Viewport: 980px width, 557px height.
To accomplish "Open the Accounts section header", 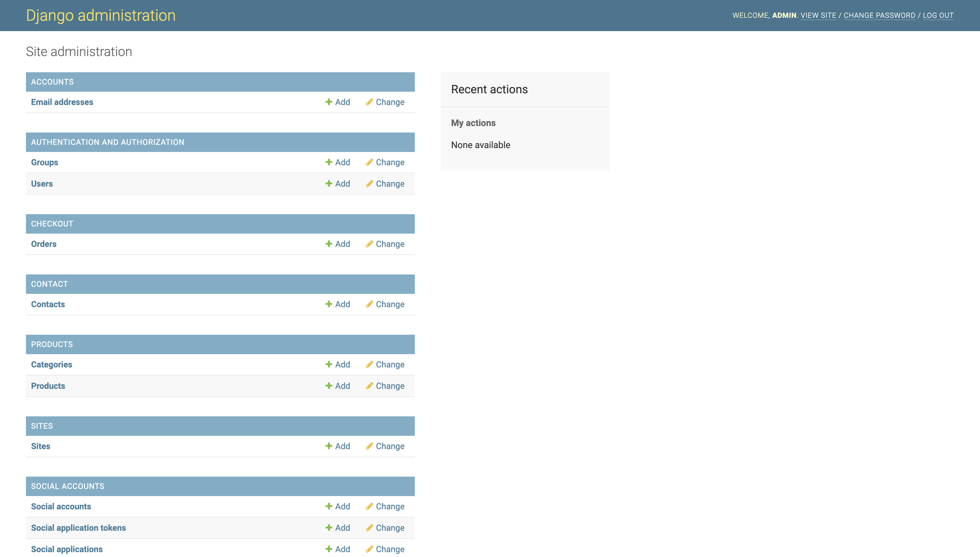I will coord(52,82).
